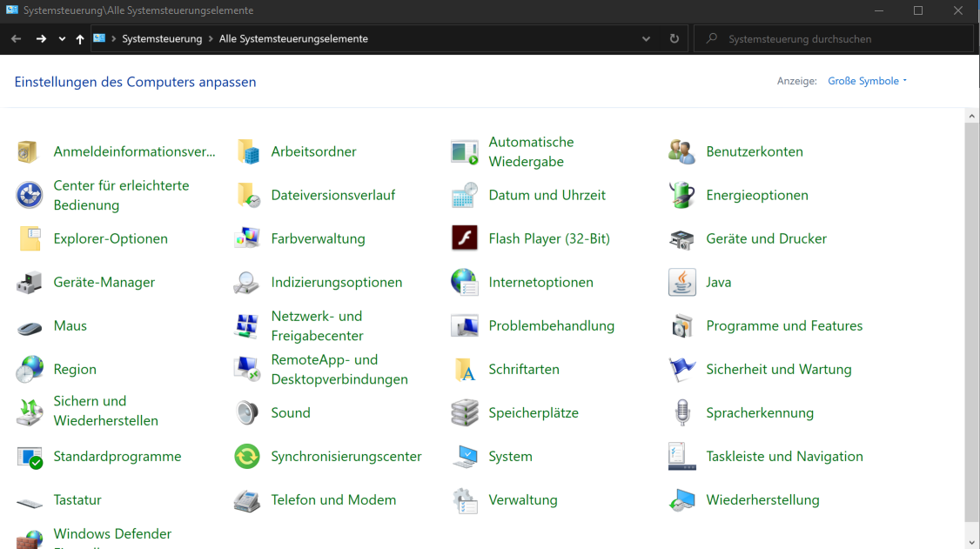
Task: Focus the Systemsteuerung durchsuchen search field
Action: coord(833,39)
